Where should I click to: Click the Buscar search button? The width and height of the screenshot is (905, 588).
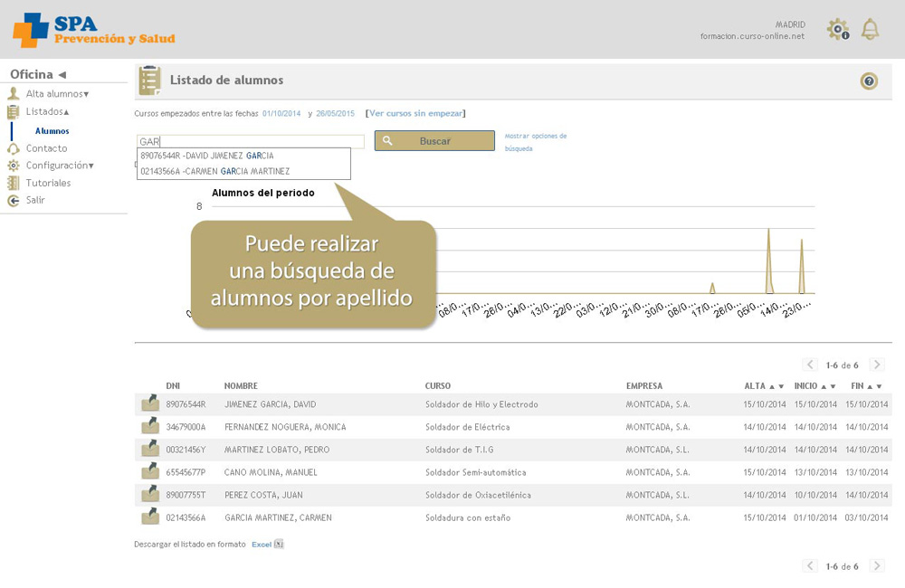[434, 141]
